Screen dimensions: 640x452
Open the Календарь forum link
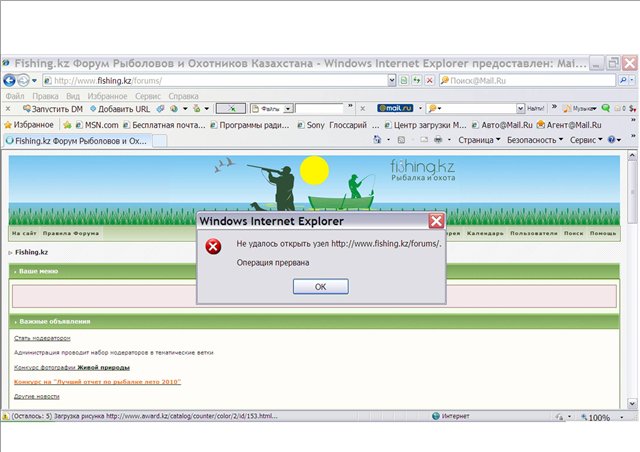[x=485, y=233]
